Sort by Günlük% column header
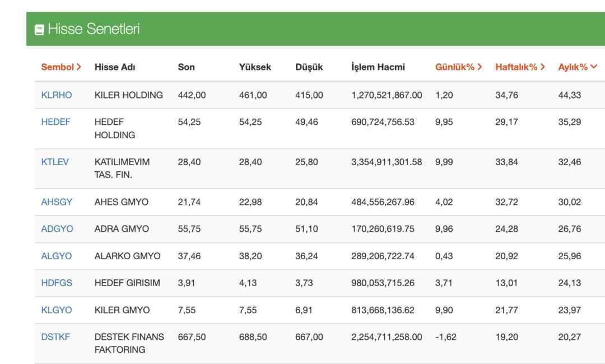 coord(458,67)
